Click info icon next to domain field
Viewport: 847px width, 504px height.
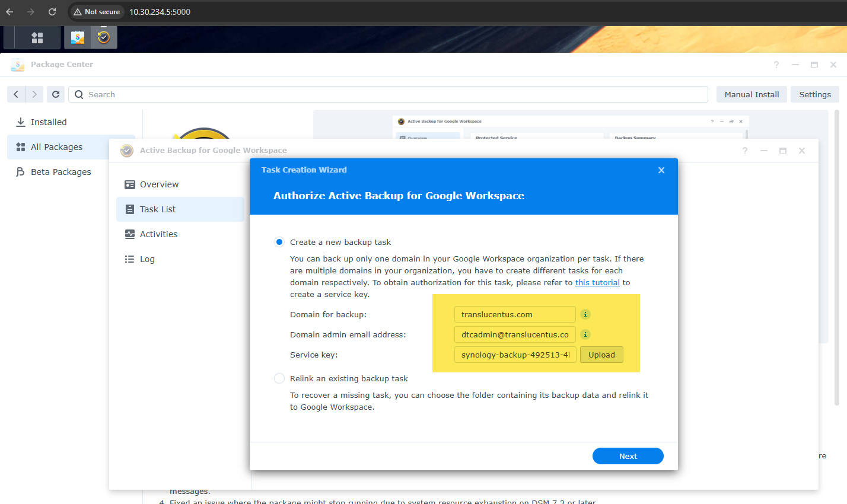click(x=585, y=314)
